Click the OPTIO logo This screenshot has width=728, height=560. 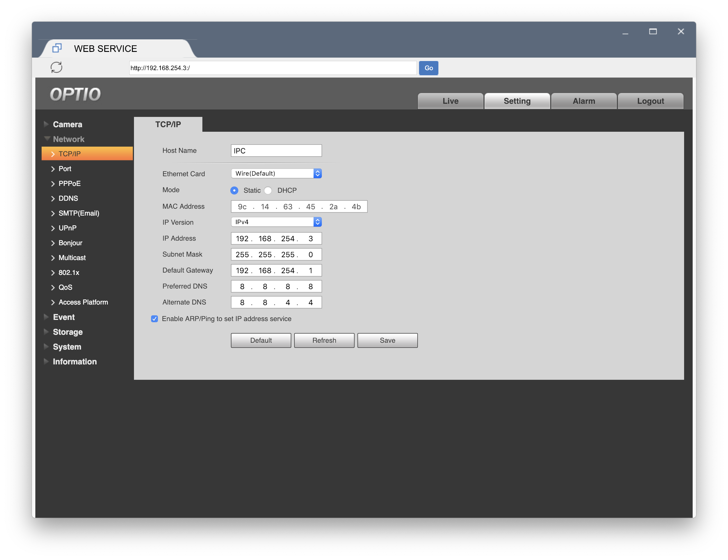[75, 94]
